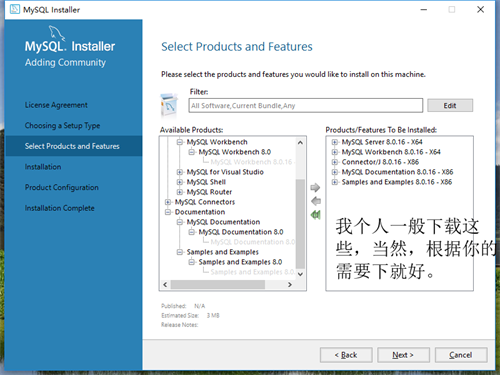Screen dimensions: 500x375
Task: Click the filter package icon
Action: (x=169, y=106)
